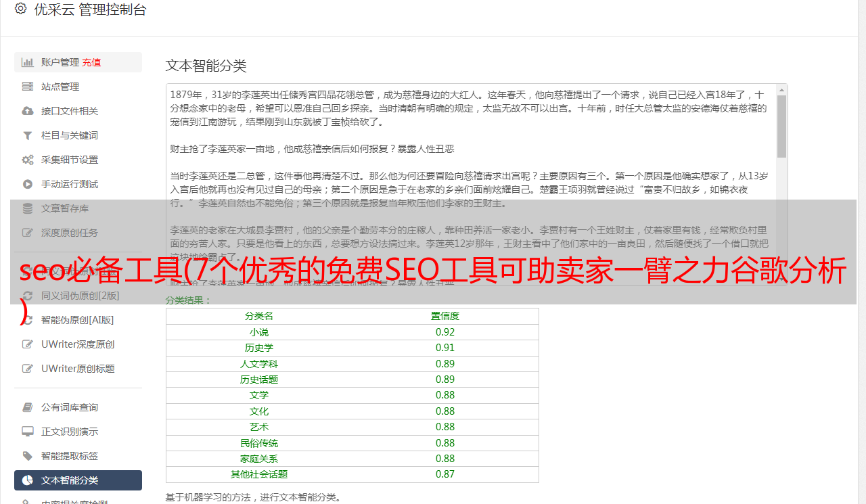The width and height of the screenshot is (866, 504).
Task: Click the monitor icon for 正文识别演示
Action: click(x=28, y=432)
